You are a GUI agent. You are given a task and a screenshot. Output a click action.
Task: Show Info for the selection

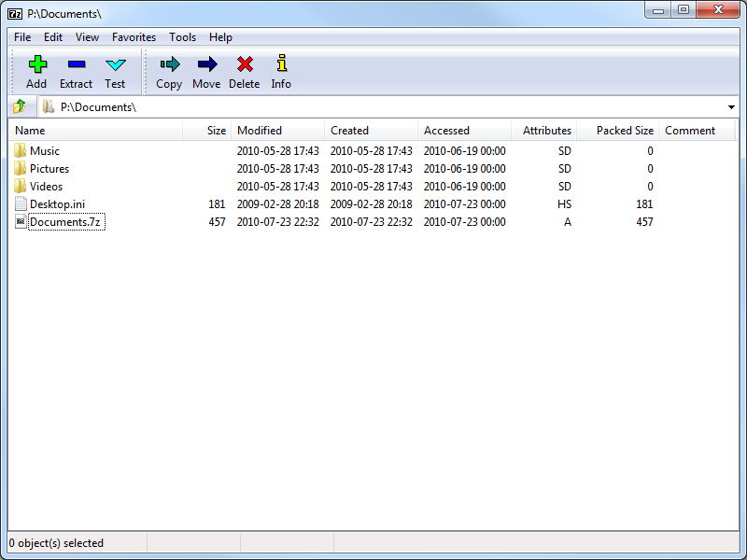tap(280, 70)
